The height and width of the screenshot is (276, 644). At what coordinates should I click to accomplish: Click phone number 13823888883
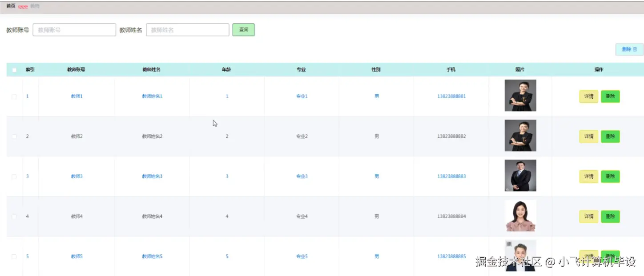click(x=451, y=176)
